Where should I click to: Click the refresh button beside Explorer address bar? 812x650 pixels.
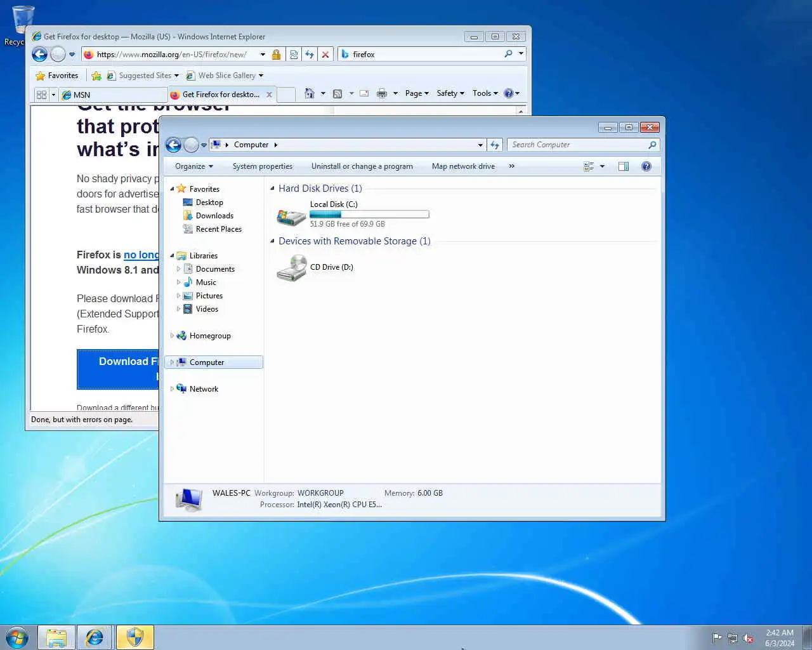click(495, 145)
